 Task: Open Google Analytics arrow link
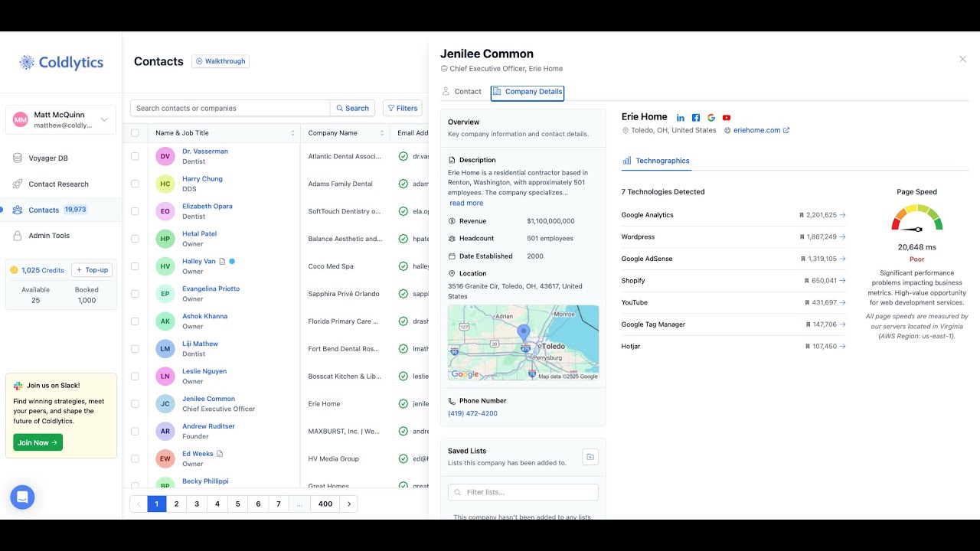coord(843,215)
